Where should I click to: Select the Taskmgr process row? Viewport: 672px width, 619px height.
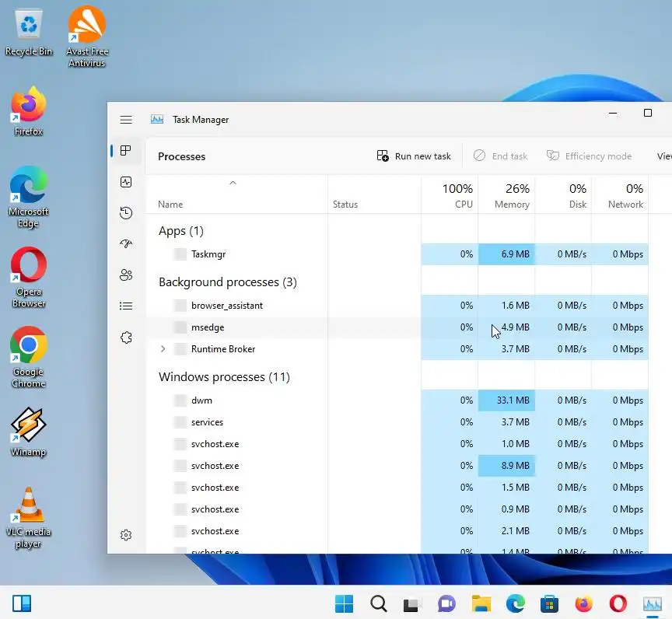click(x=397, y=254)
